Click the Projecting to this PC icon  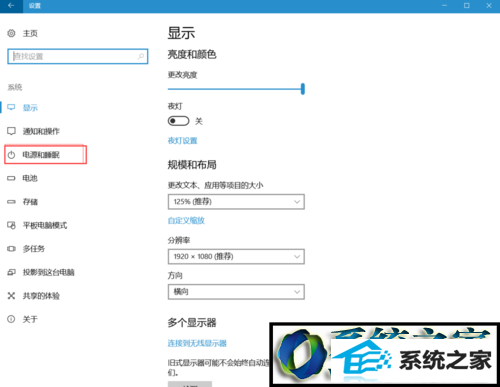[x=11, y=272]
